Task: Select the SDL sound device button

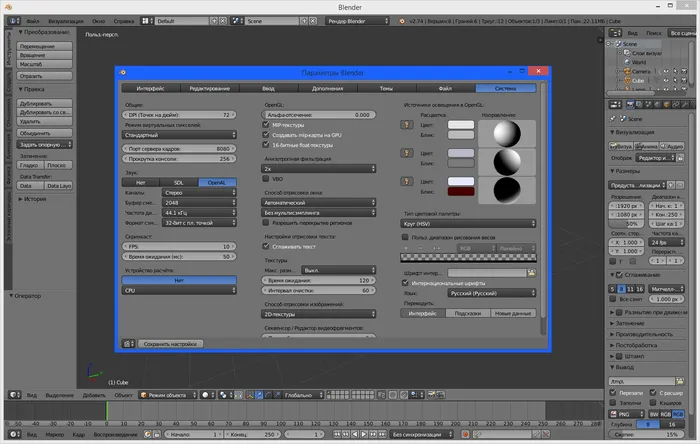Action: [179, 183]
